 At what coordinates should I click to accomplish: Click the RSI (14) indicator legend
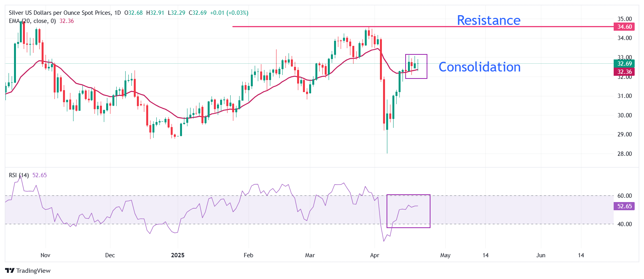pos(19,175)
